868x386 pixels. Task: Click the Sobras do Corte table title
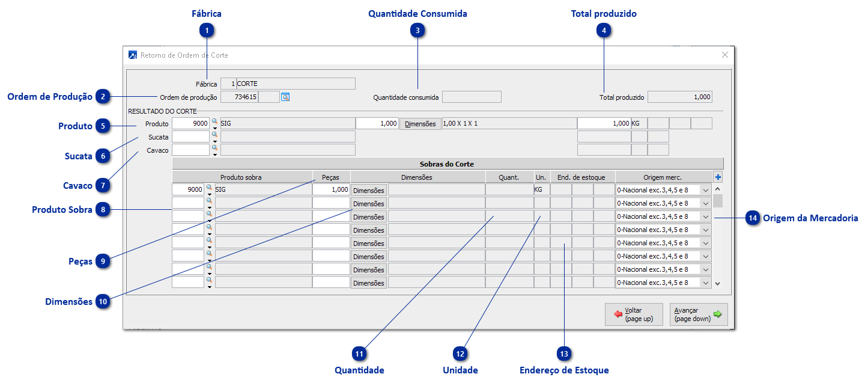(x=448, y=164)
